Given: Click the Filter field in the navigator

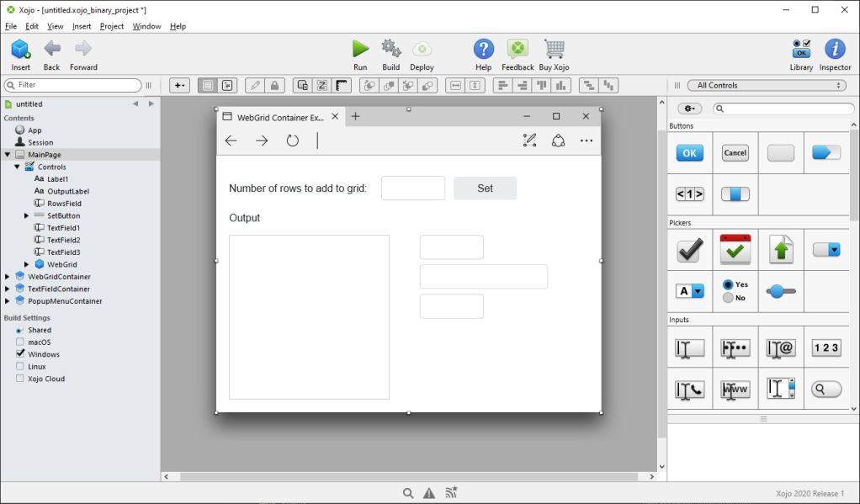Looking at the screenshot, I should click(72, 85).
